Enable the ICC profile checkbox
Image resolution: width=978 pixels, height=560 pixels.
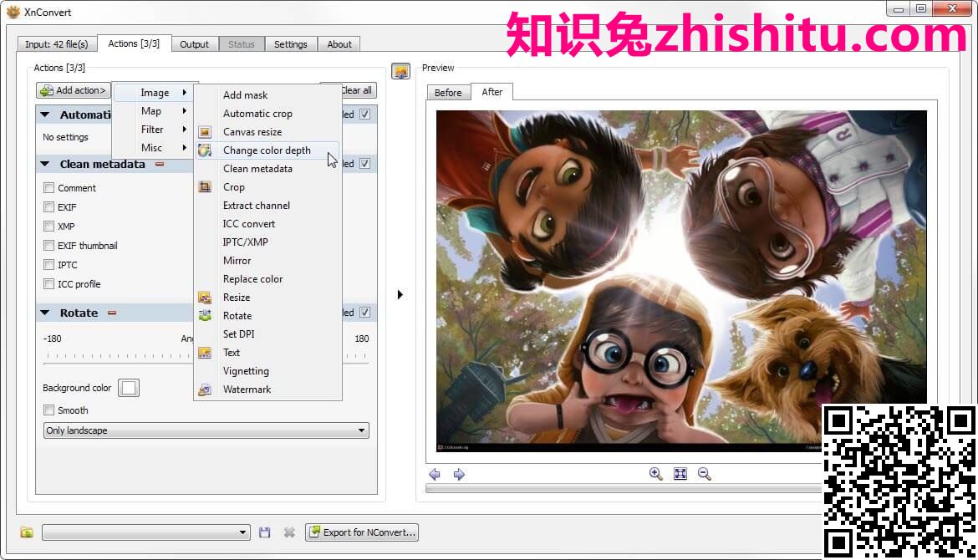click(x=48, y=284)
